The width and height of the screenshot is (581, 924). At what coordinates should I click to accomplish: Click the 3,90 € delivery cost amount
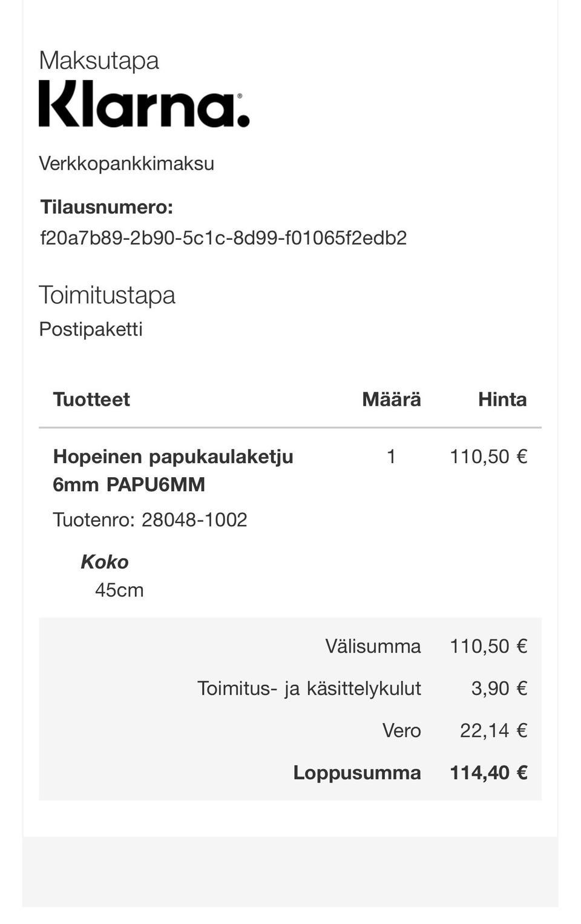tap(499, 688)
